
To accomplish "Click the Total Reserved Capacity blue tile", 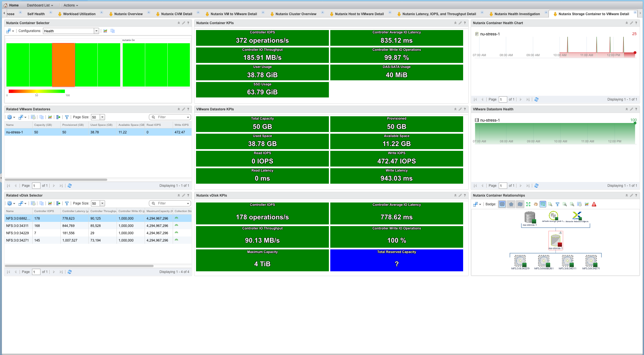I will pos(397,260).
